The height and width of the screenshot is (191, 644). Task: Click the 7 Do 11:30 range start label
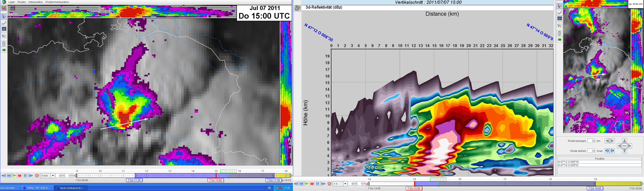(134, 180)
